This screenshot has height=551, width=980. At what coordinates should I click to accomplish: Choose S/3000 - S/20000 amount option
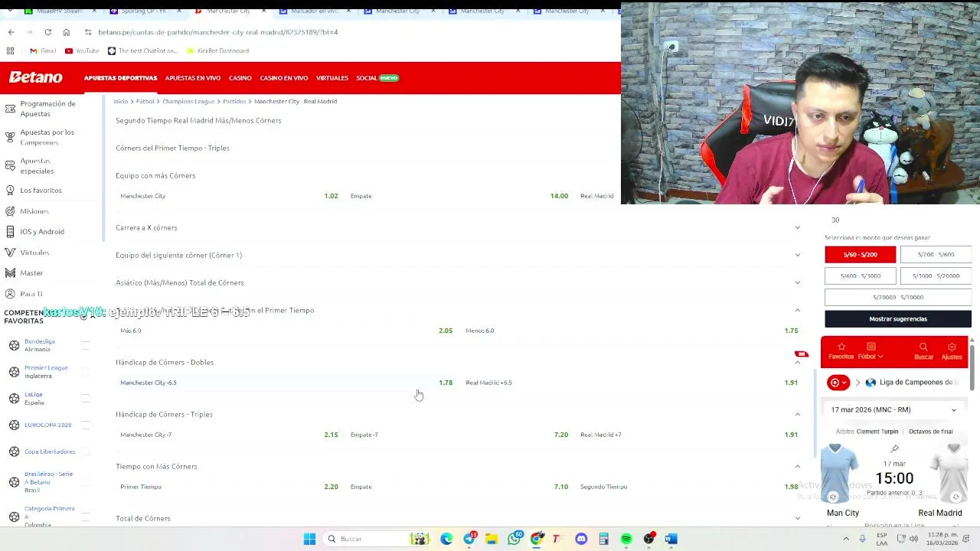pos(936,275)
